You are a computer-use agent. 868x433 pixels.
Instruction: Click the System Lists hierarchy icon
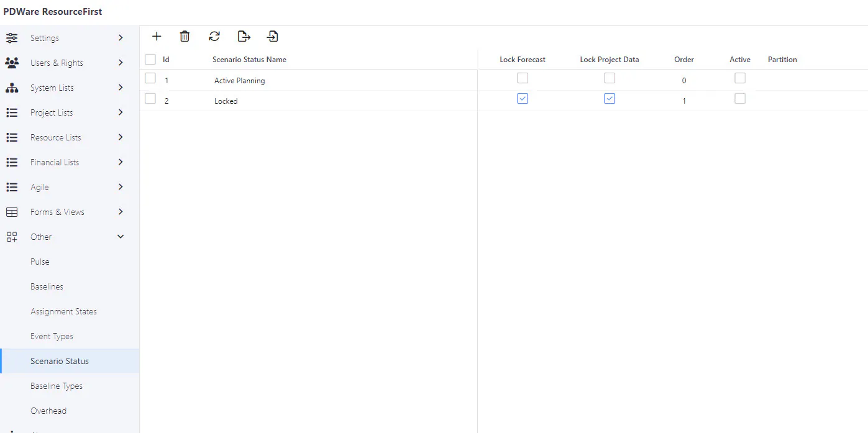12,88
